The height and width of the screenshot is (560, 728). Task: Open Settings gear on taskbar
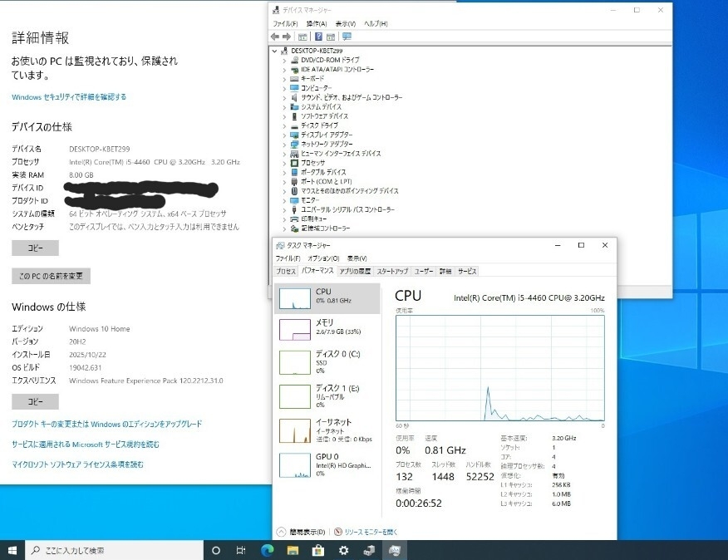pyautogui.click(x=343, y=550)
